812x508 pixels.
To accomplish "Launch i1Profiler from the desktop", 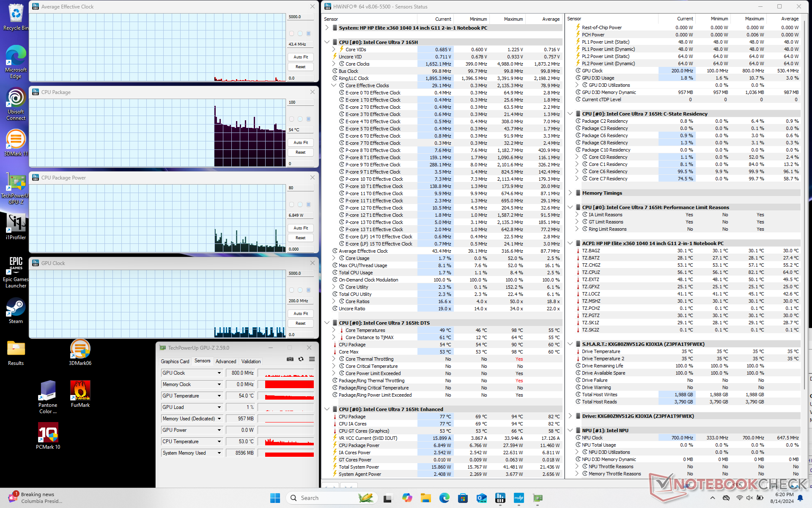I will (x=16, y=226).
